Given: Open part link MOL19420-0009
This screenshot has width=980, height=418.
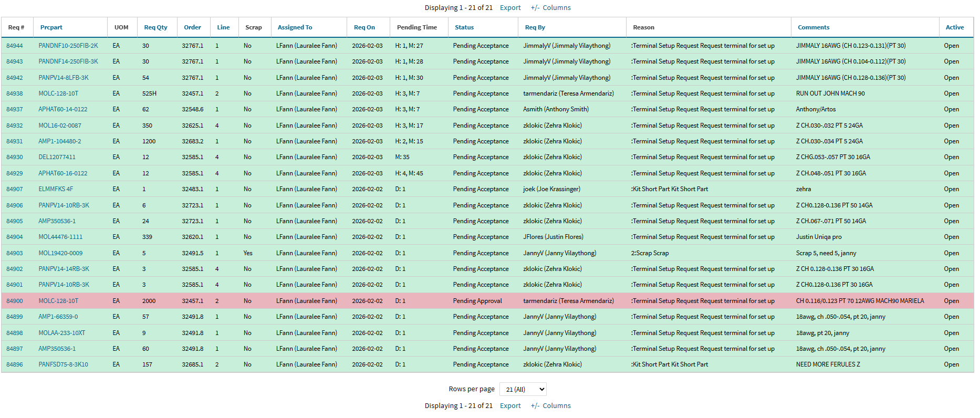Looking at the screenshot, I should 60,253.
